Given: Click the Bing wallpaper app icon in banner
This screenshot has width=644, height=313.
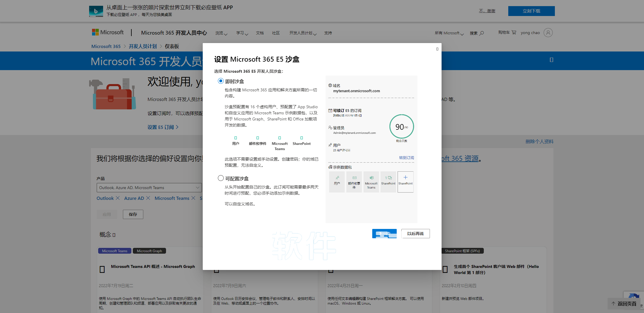Looking at the screenshot, I should click(x=96, y=11).
